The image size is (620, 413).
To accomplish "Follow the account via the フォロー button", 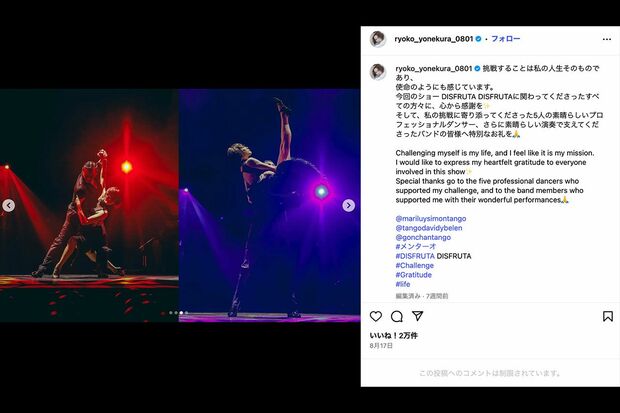I will point(505,39).
